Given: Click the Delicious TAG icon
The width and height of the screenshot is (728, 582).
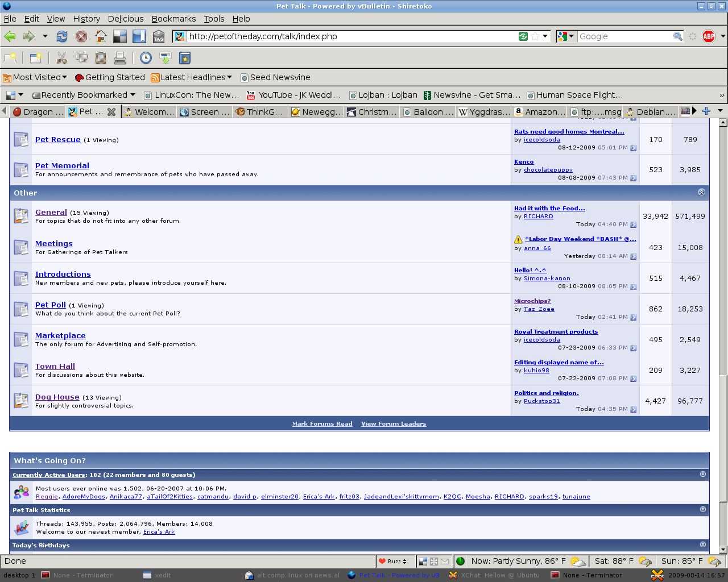Looking at the screenshot, I should pos(159,36).
